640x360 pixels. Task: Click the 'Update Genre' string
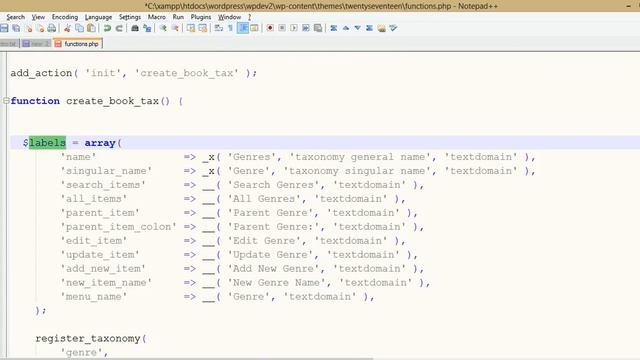(x=270, y=255)
